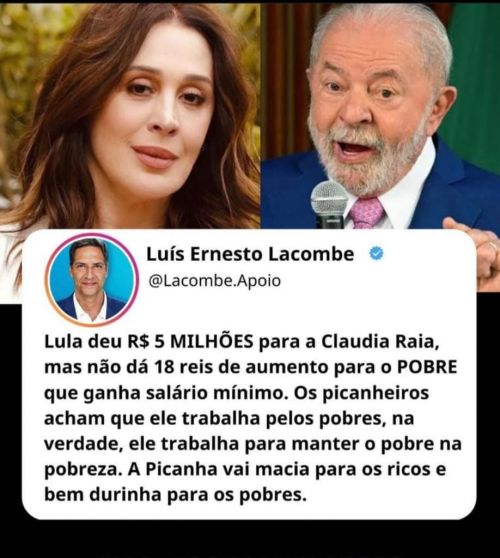The height and width of the screenshot is (558, 500).
Task: Click the blue verified badge icon
Action: (376, 254)
